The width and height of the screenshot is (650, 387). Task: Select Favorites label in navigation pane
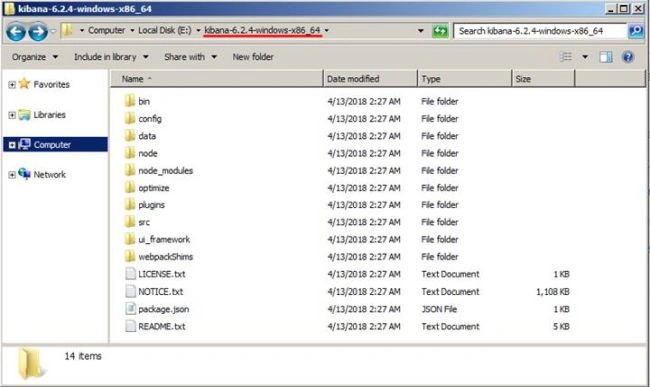click(52, 84)
